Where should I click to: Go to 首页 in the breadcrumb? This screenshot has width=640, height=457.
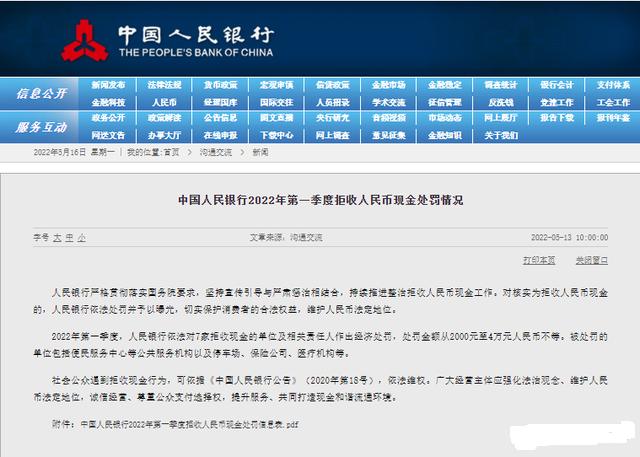(x=171, y=153)
